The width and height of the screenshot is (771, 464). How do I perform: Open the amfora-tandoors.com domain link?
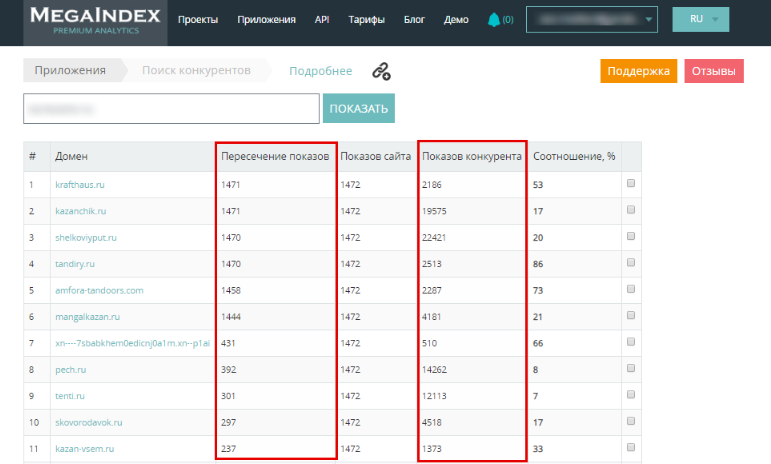pos(99,290)
